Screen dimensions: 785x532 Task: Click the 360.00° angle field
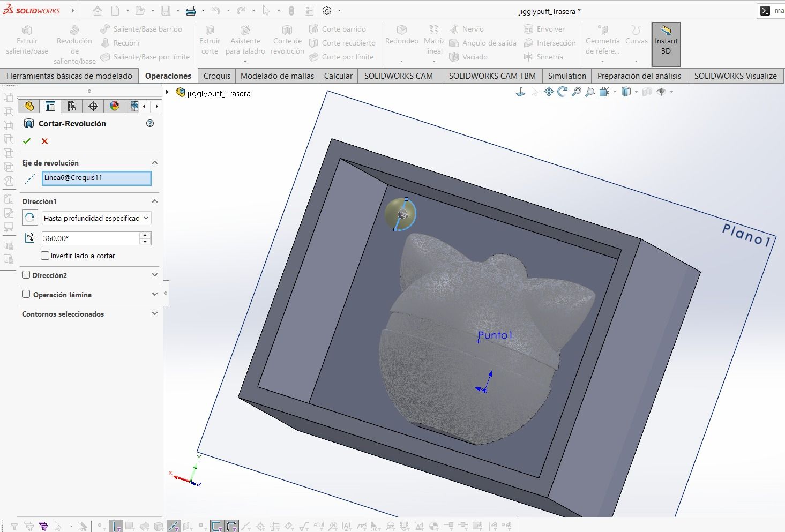(90, 238)
